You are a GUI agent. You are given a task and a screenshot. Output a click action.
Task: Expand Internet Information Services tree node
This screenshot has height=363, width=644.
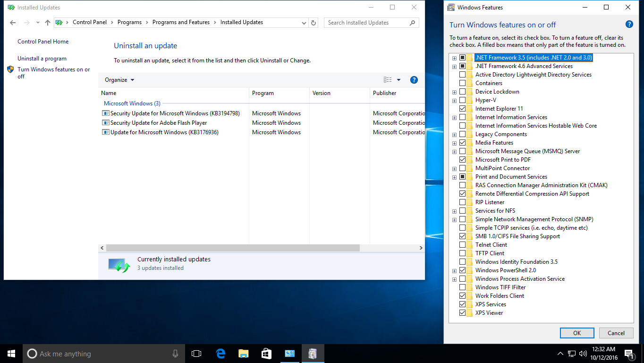454,118
